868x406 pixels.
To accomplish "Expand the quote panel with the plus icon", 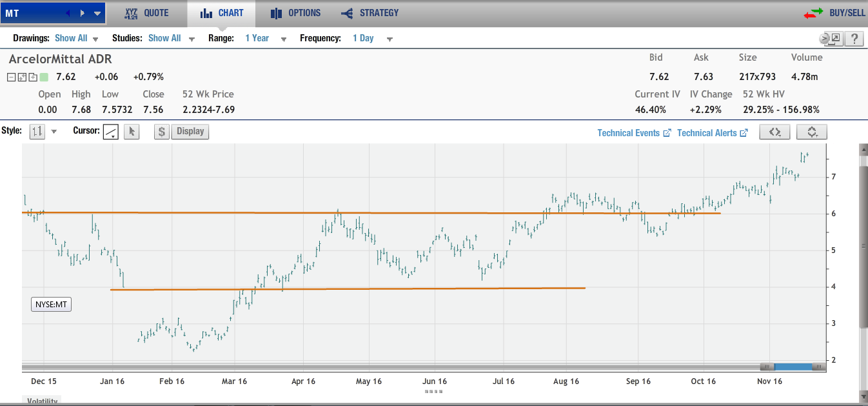I will (32, 77).
